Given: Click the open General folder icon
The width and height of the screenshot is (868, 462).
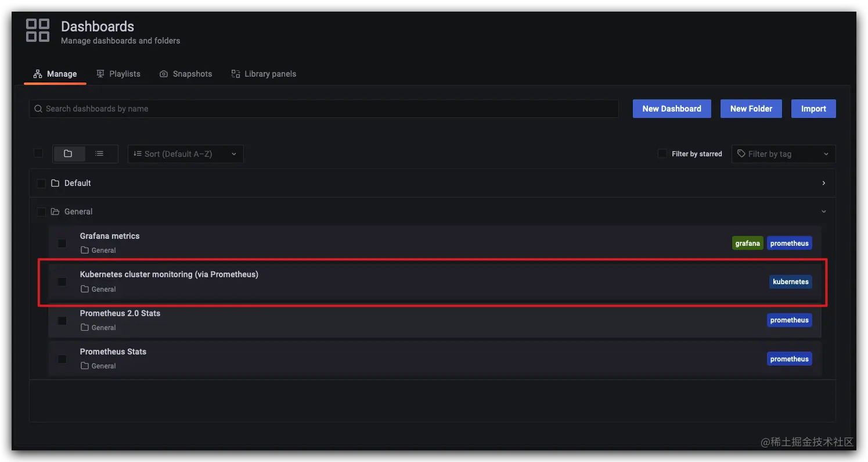Looking at the screenshot, I should coord(55,212).
